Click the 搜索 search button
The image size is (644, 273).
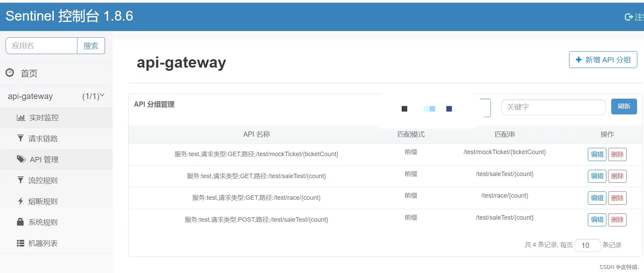91,46
